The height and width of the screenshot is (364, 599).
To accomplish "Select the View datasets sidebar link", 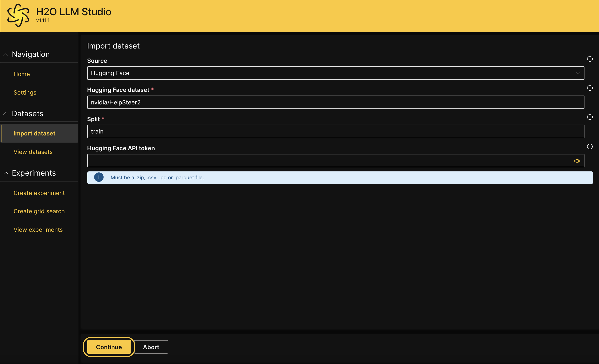I will (33, 152).
